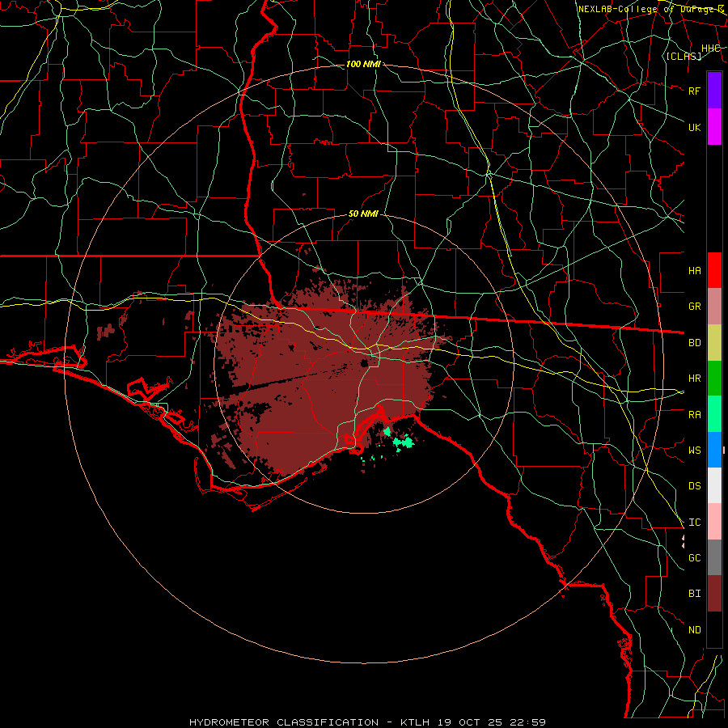Click the HA legend label
Viewport: 728px width, 728px height.
(694, 271)
